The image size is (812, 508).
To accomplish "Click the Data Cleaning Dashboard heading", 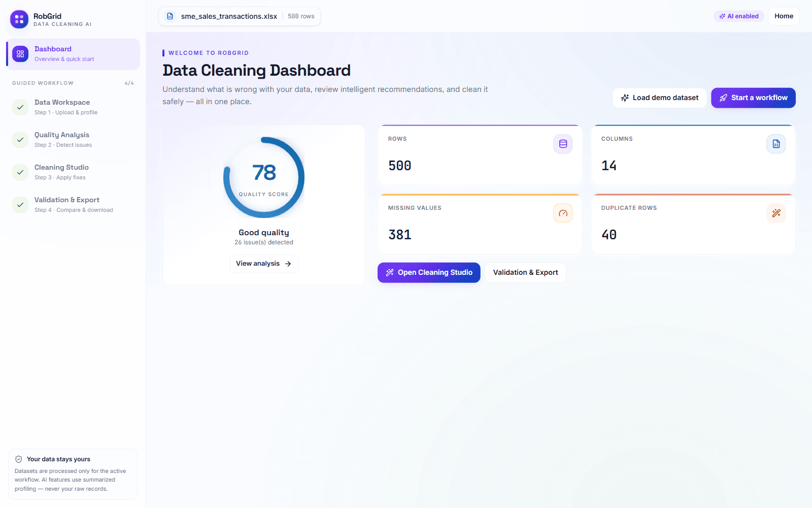I will click(256, 71).
